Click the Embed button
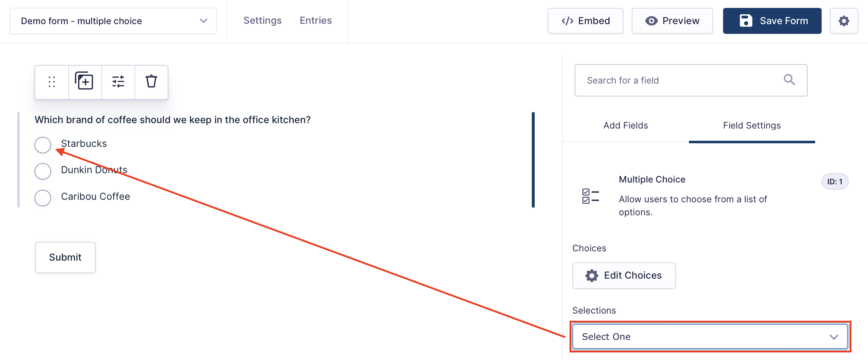This screenshot has width=868, height=360. coord(585,21)
